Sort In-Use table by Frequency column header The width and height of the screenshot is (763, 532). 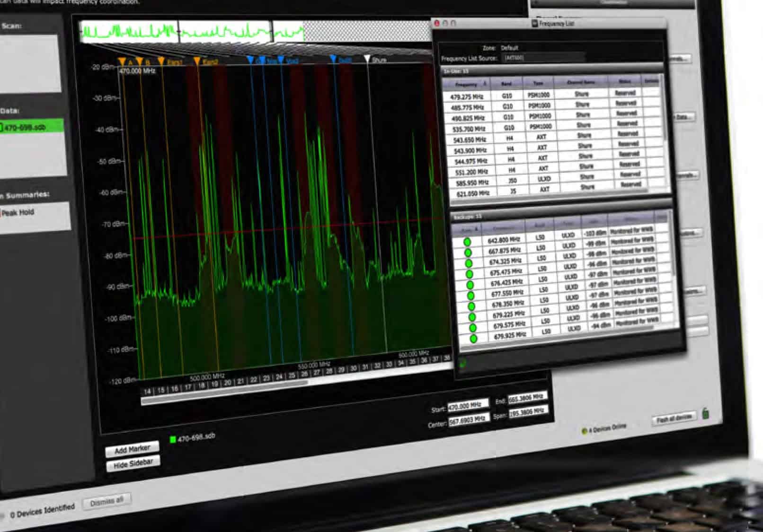[x=467, y=84]
